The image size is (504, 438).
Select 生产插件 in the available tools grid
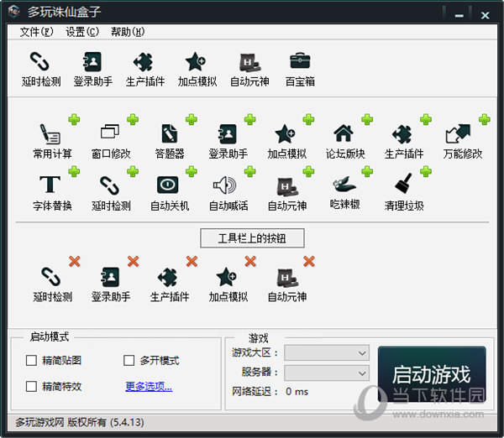tap(404, 141)
